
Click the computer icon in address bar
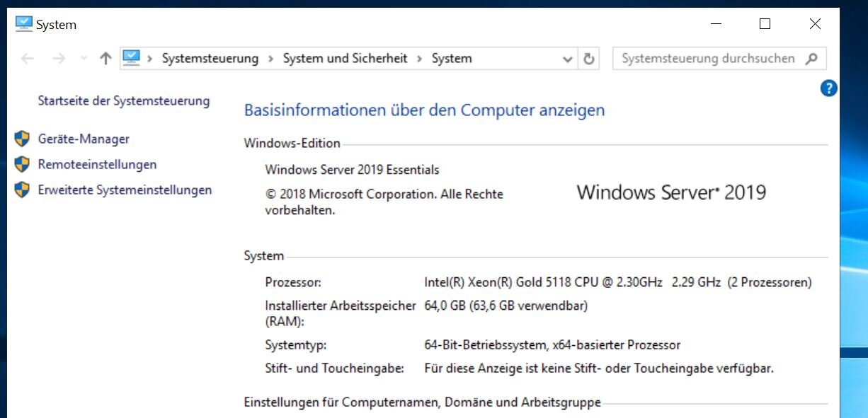click(131, 58)
